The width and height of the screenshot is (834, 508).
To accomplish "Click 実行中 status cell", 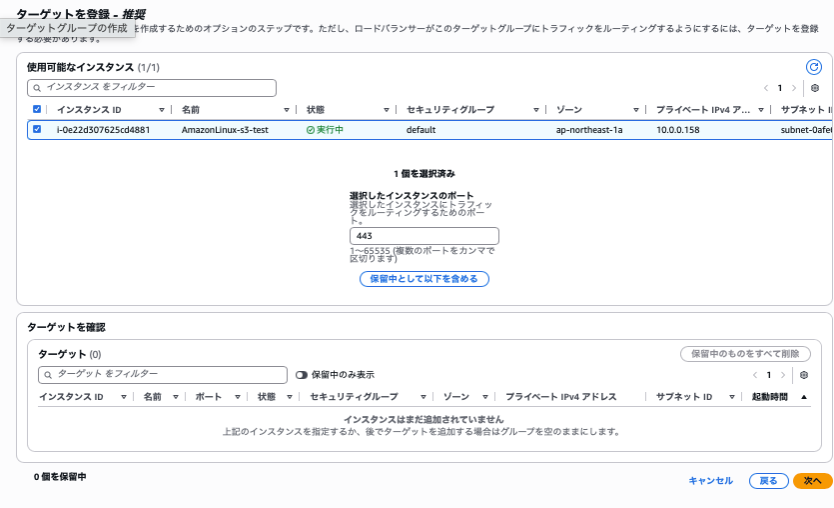I will tap(324, 130).
